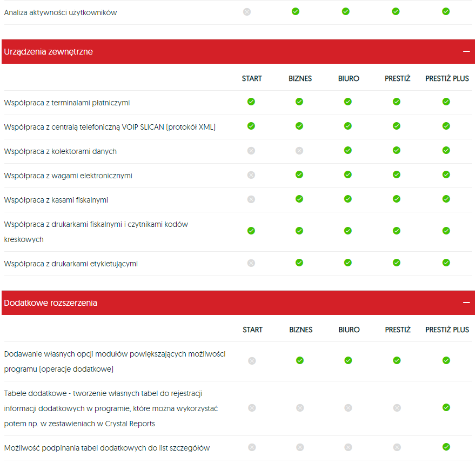Viewport: 476px width, 463px height.
Task: Click PRESTIŻ PLUS checkmark for podpinania tabel row
Action: (x=446, y=447)
